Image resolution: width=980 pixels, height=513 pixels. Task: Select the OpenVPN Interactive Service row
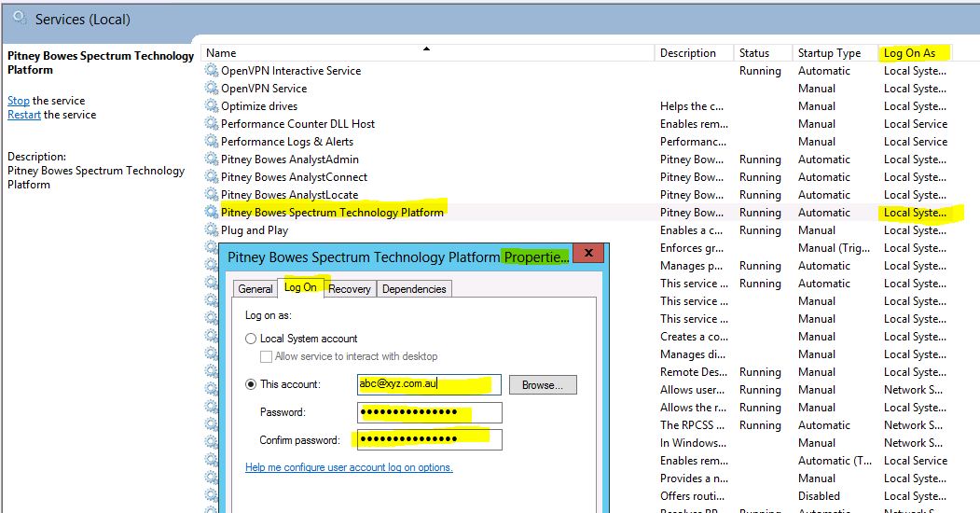pyautogui.click(x=578, y=71)
